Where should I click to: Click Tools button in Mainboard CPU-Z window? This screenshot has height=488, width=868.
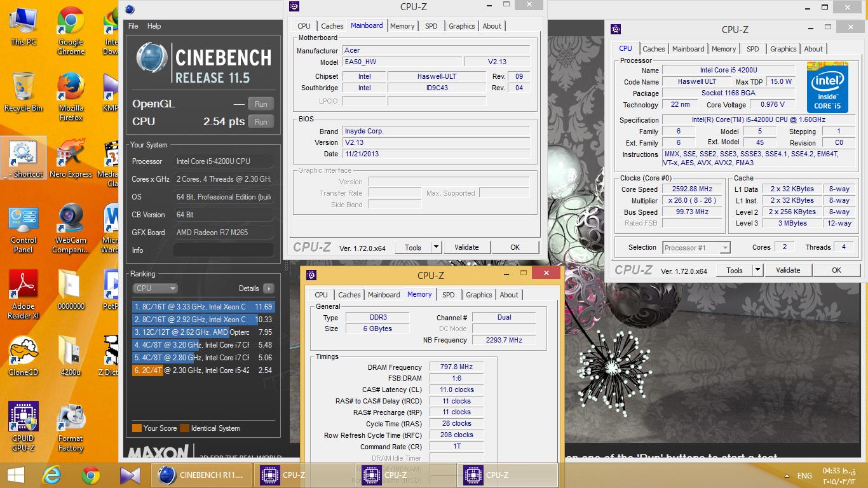tap(413, 247)
